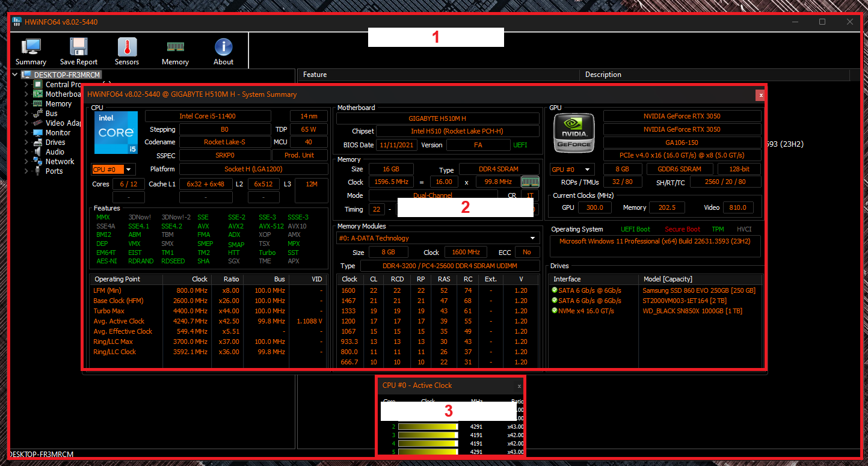Click the computer icon beside DESKTOP-FR3MRCM in tree
868x466 pixels.
[26, 75]
